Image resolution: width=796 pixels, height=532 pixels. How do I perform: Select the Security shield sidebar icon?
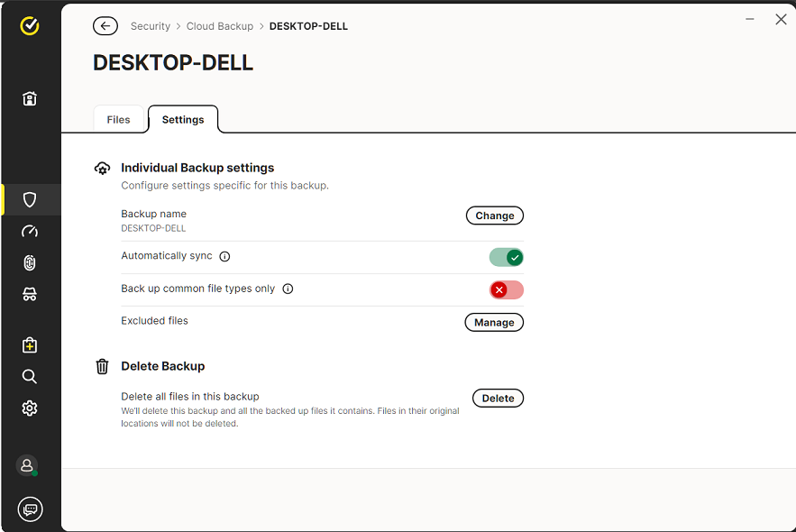30,199
